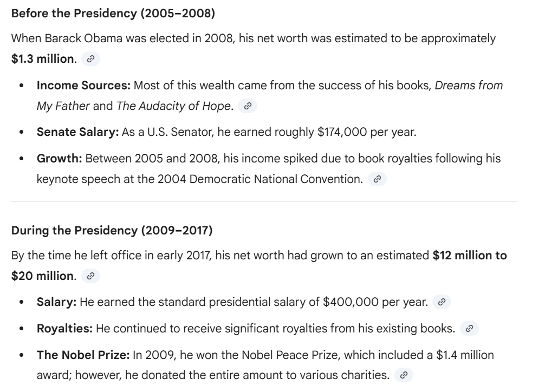Open the link icon after "existing books"
The height and width of the screenshot is (392, 538).
[x=469, y=329]
